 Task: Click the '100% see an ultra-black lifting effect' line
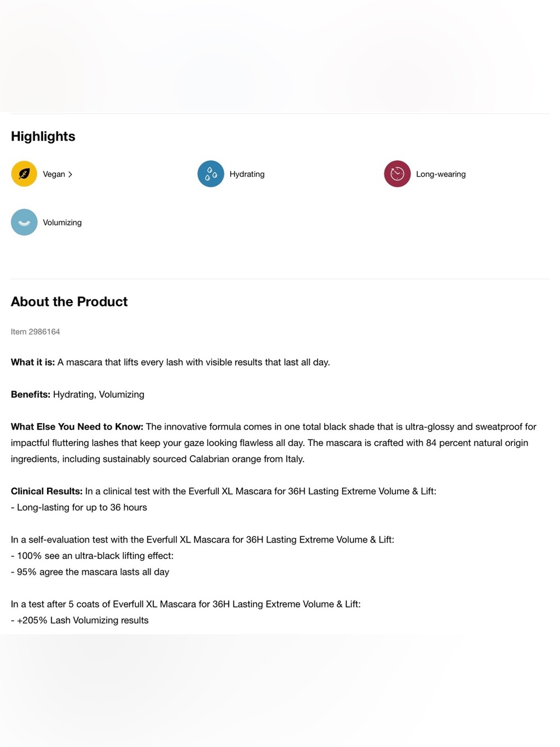tap(92, 556)
